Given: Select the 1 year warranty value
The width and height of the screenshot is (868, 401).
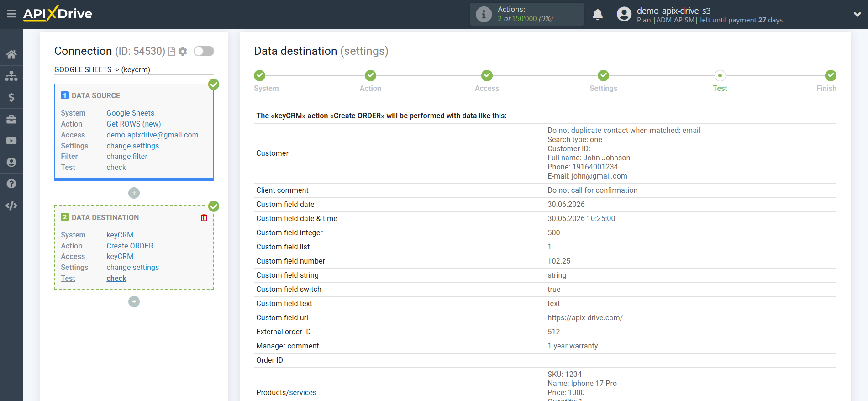Looking at the screenshot, I should point(573,346).
